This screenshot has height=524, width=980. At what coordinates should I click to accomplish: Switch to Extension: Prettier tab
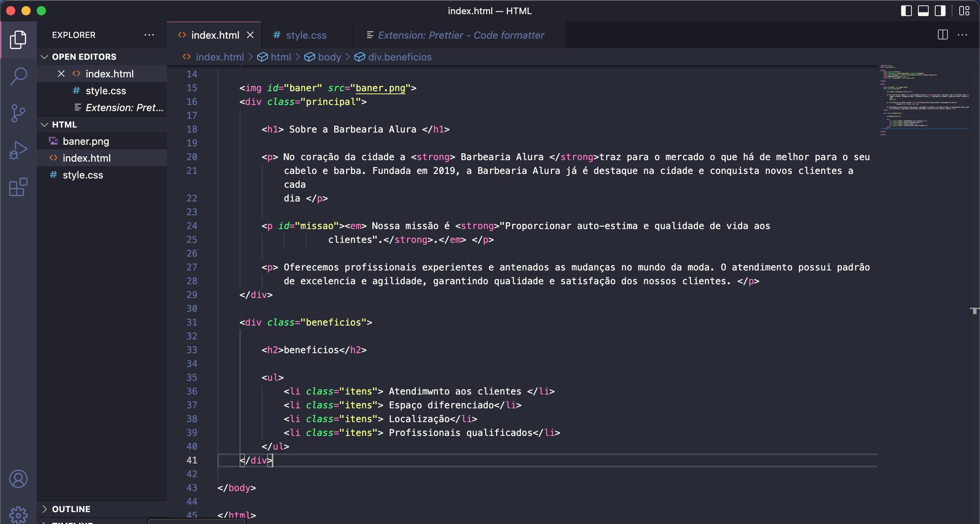[x=459, y=35]
